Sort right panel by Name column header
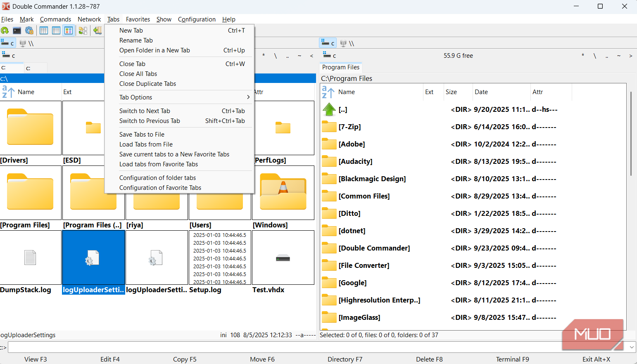The image size is (637, 364). [372, 92]
